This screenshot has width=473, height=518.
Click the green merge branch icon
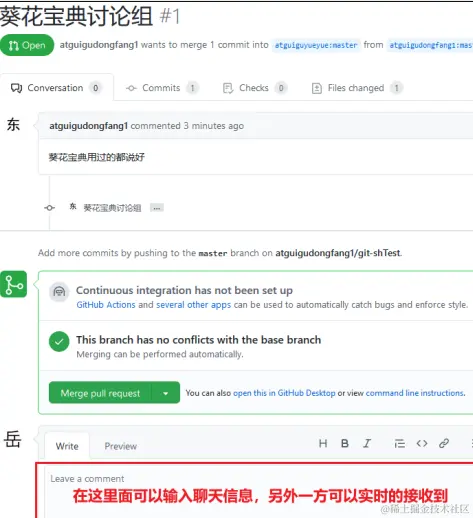point(14,284)
